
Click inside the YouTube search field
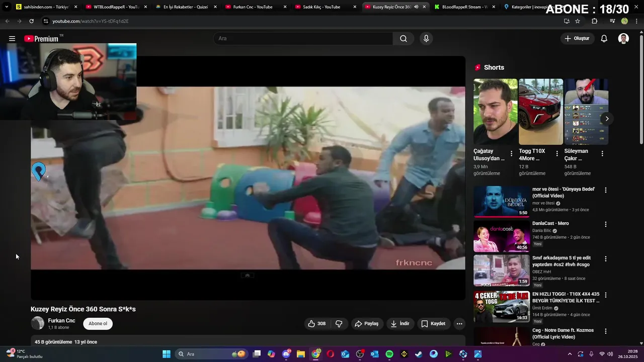click(303, 39)
